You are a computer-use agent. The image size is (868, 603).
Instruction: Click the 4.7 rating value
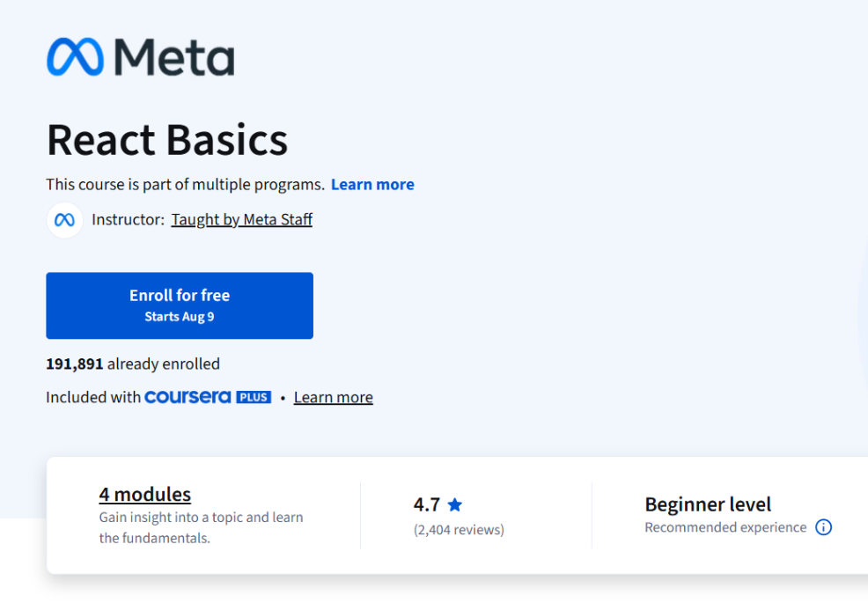pyautogui.click(x=428, y=504)
